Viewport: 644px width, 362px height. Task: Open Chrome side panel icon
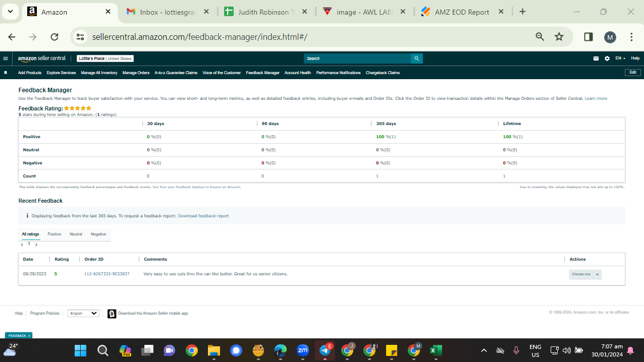click(x=588, y=37)
